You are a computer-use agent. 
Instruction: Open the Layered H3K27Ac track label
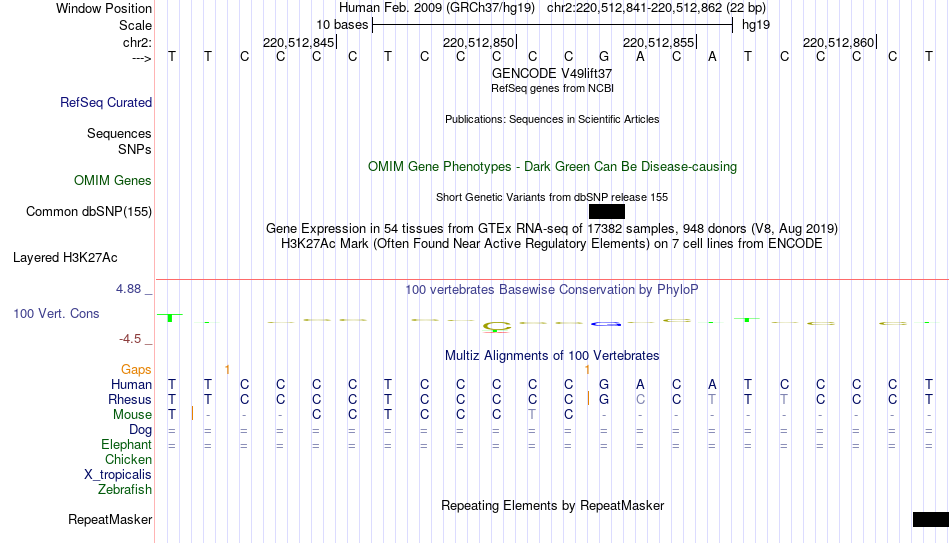(x=65, y=258)
